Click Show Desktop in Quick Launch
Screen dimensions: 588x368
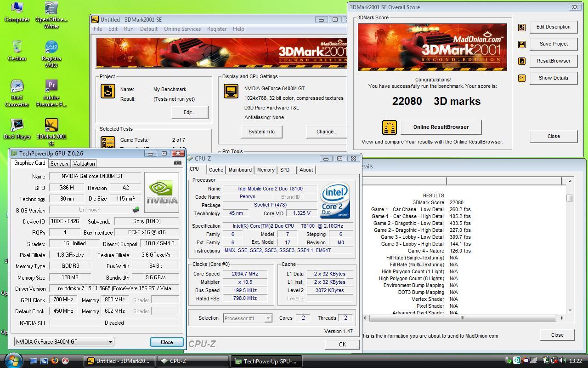click(x=34, y=361)
